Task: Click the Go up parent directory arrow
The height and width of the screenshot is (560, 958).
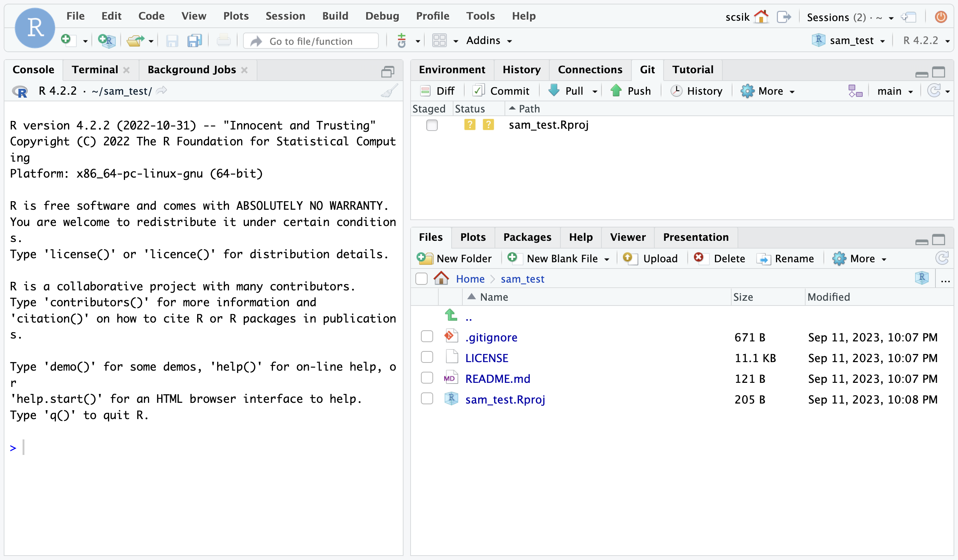Action: coord(451,315)
